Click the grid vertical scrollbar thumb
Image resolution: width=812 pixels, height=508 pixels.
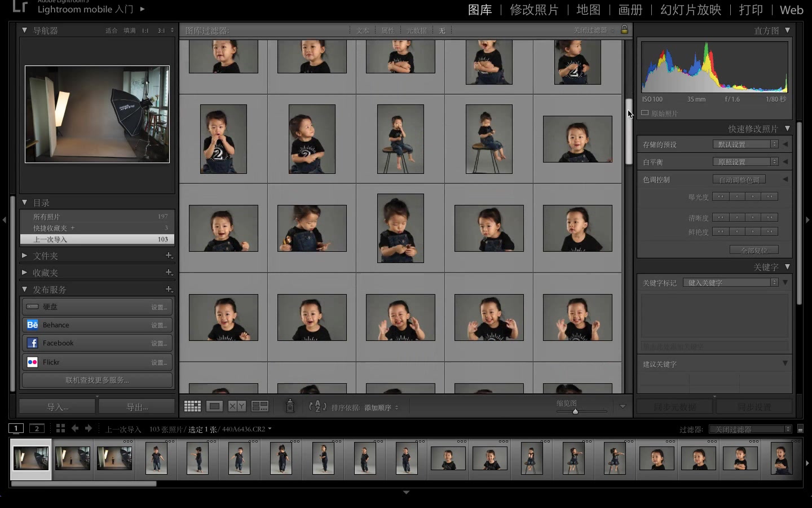(629, 132)
